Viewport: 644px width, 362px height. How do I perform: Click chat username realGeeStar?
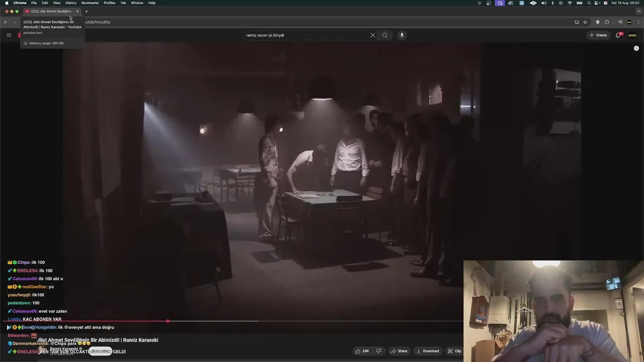click(x=34, y=287)
